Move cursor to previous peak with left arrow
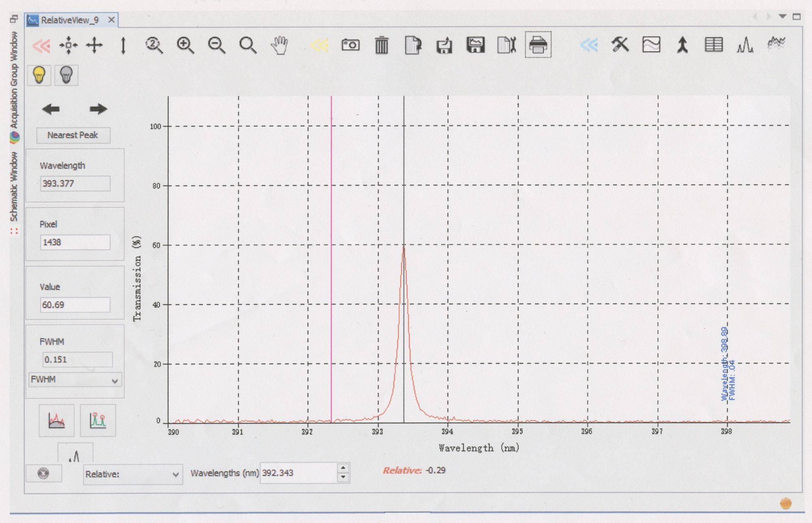The height and width of the screenshot is (523, 812). click(x=51, y=109)
